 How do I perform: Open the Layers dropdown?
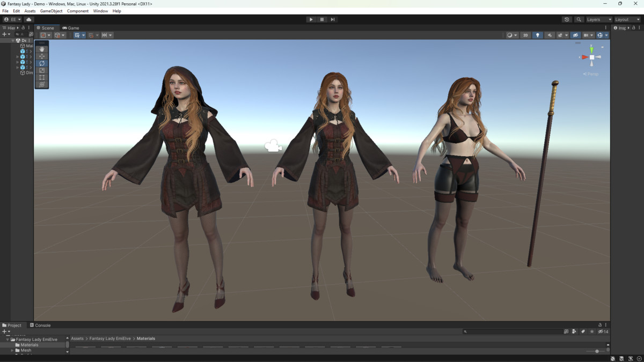[x=599, y=19]
